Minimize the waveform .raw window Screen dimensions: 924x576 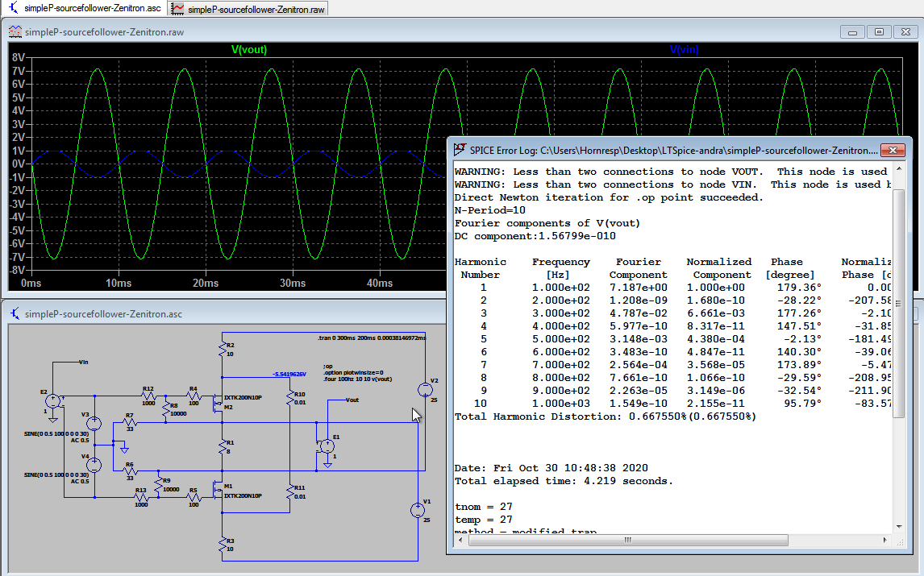[852, 31]
